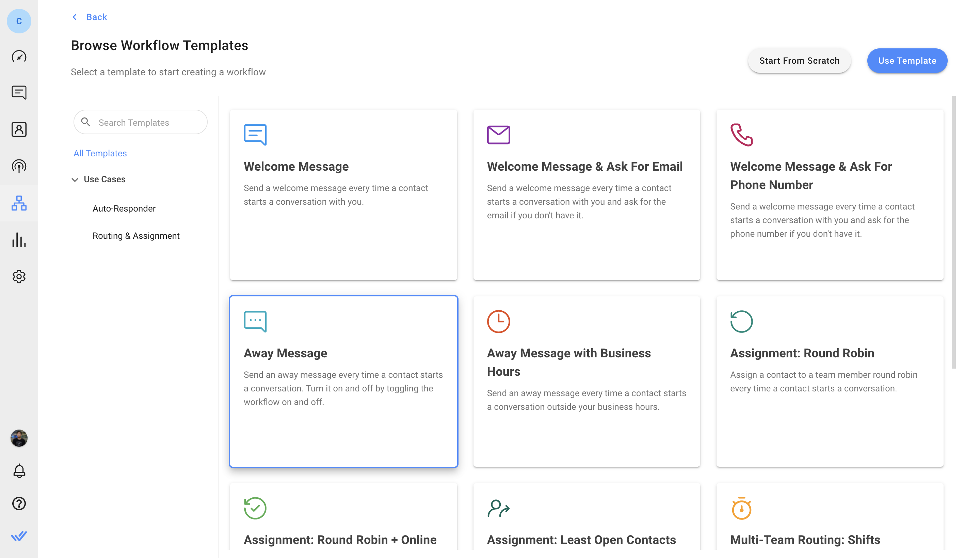The width and height of the screenshot is (980, 558).
Task: Open the Contacts icon in sidebar
Action: click(19, 129)
